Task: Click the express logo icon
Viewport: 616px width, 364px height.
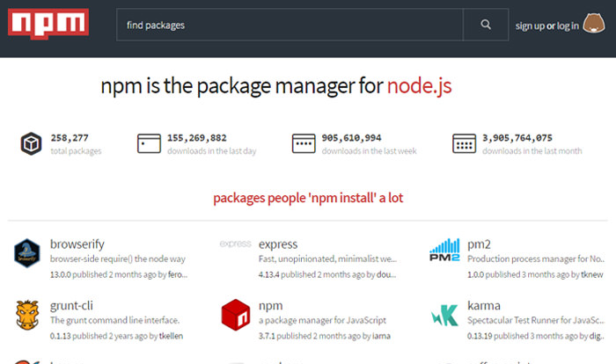Action: 235,244
